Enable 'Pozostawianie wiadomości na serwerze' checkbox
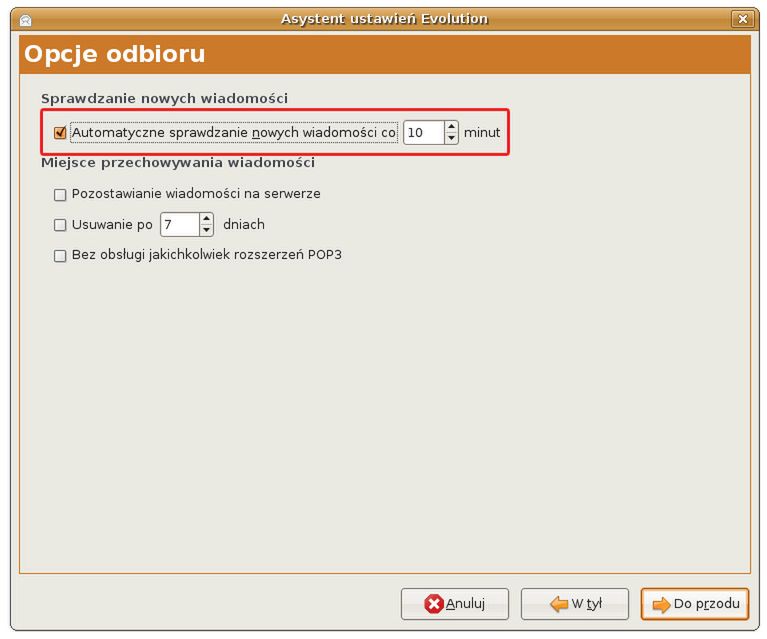The width and height of the screenshot is (767, 639). [x=60, y=194]
